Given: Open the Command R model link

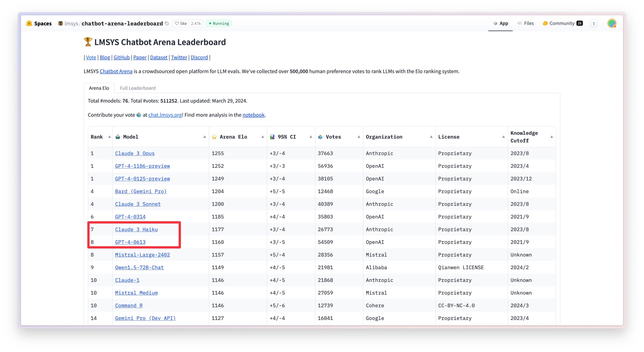Looking at the screenshot, I should 129,305.
